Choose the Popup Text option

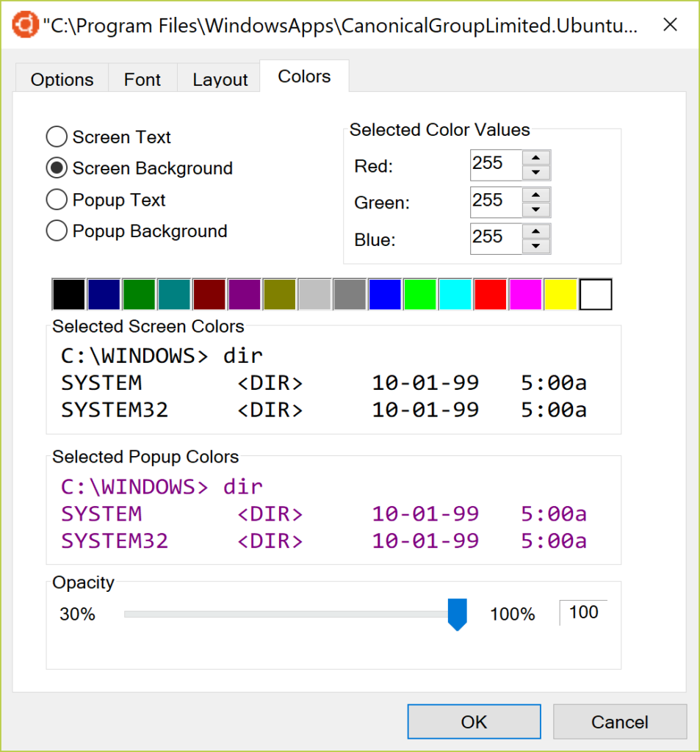tap(57, 199)
